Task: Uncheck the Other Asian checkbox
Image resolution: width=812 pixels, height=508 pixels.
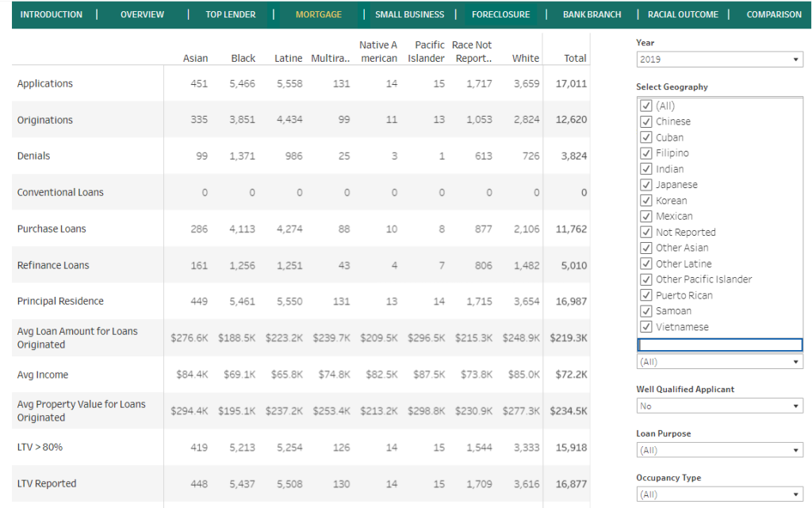Action: click(645, 248)
